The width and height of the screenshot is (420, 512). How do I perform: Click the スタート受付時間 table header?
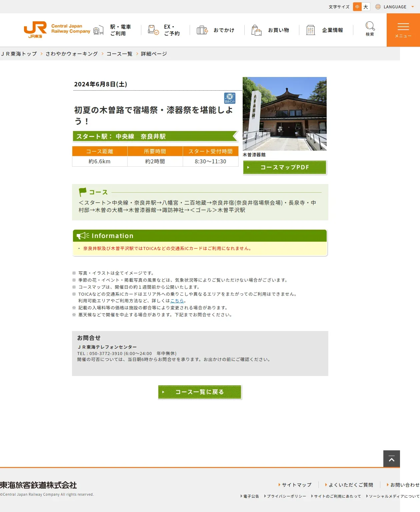click(x=210, y=151)
